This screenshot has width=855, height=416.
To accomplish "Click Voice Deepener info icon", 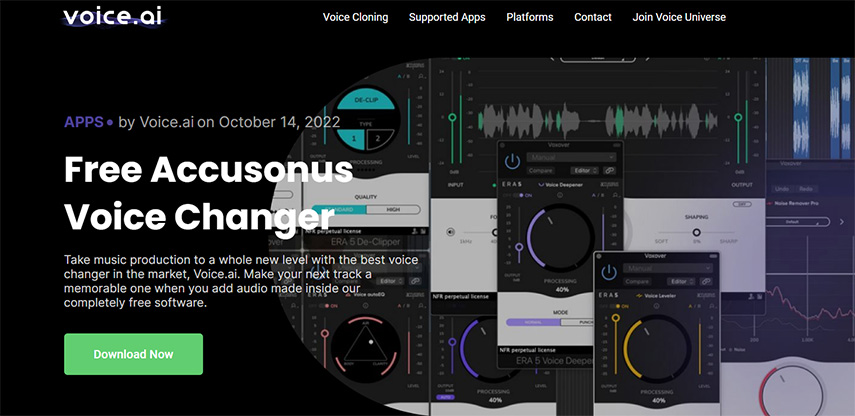I will pyautogui.click(x=559, y=195).
